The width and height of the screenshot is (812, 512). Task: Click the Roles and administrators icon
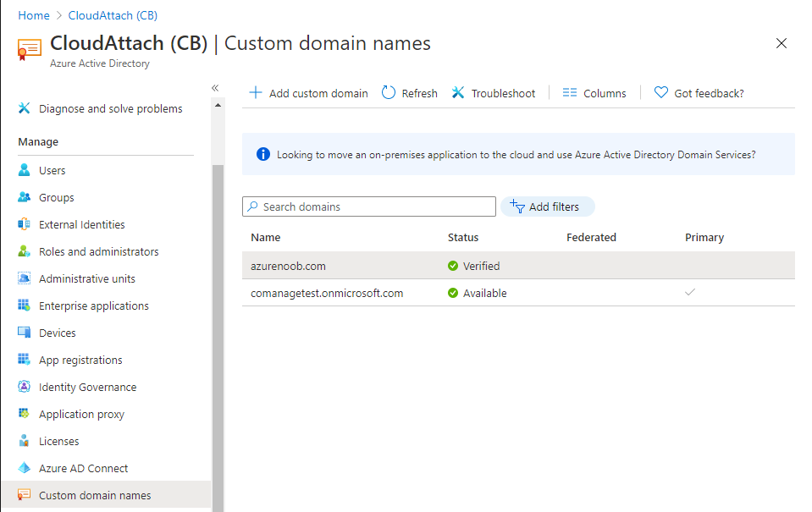click(x=24, y=251)
